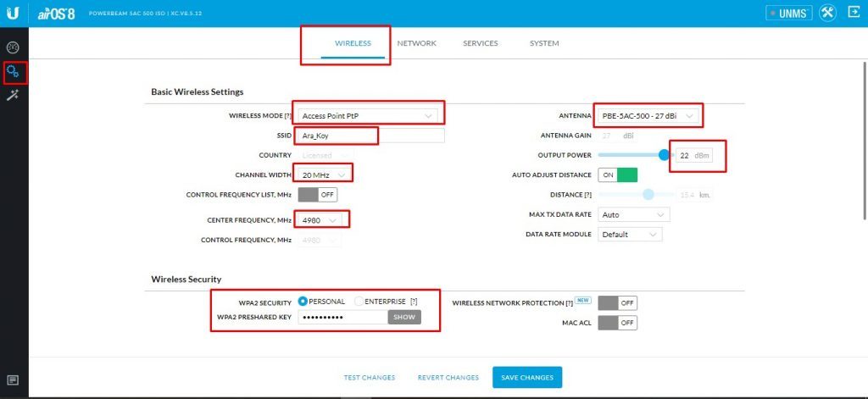Open the tools wrench icon in header

(x=828, y=13)
